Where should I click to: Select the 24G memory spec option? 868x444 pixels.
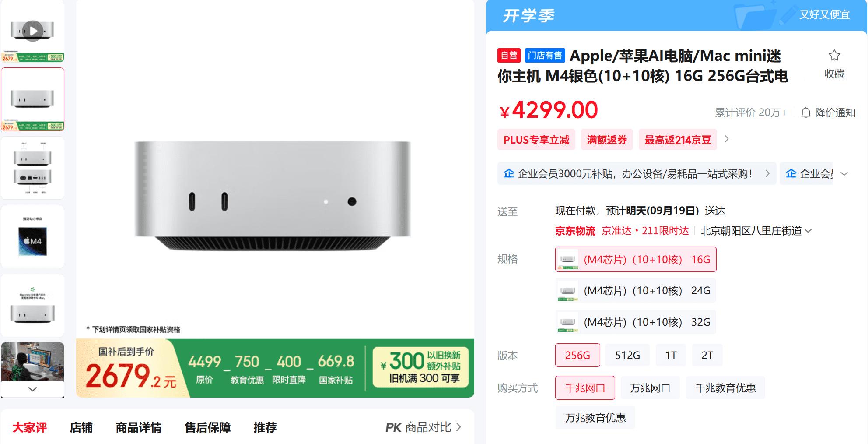[x=635, y=291]
